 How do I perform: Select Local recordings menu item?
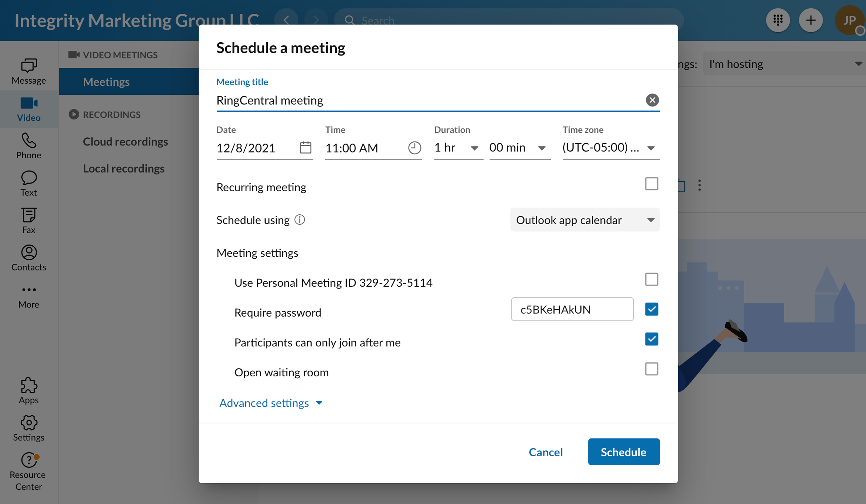[x=123, y=169]
